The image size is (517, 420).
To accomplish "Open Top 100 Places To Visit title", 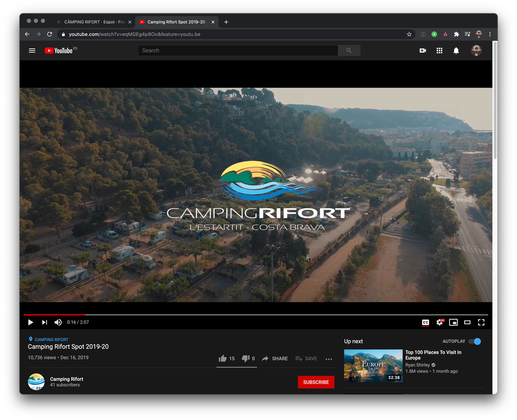I will (433, 355).
